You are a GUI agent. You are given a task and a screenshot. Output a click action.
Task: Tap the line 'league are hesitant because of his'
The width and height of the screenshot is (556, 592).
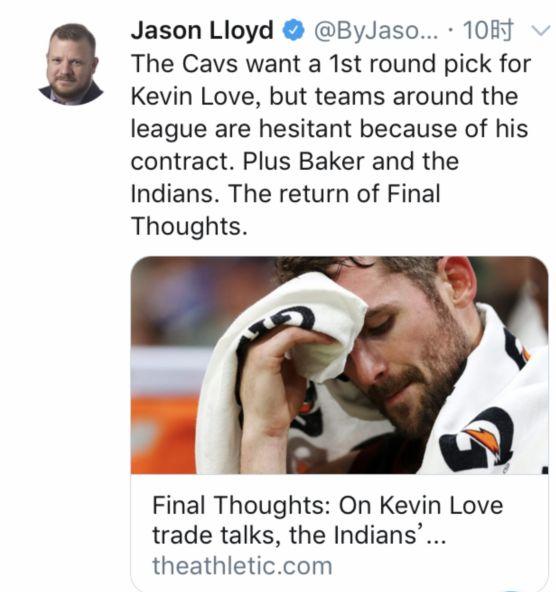click(x=329, y=129)
